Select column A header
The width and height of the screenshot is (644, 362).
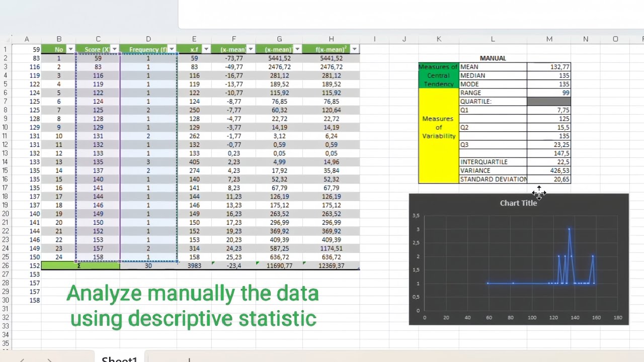coord(27,39)
